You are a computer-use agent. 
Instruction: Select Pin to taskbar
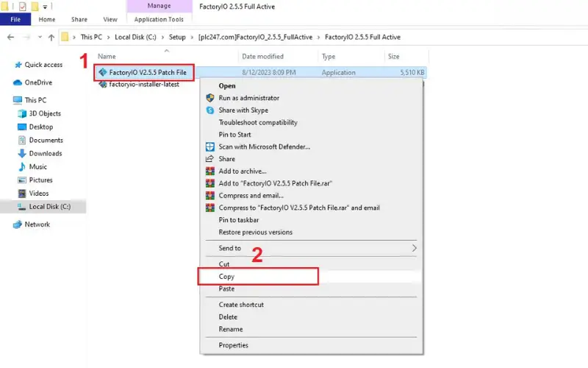click(238, 220)
